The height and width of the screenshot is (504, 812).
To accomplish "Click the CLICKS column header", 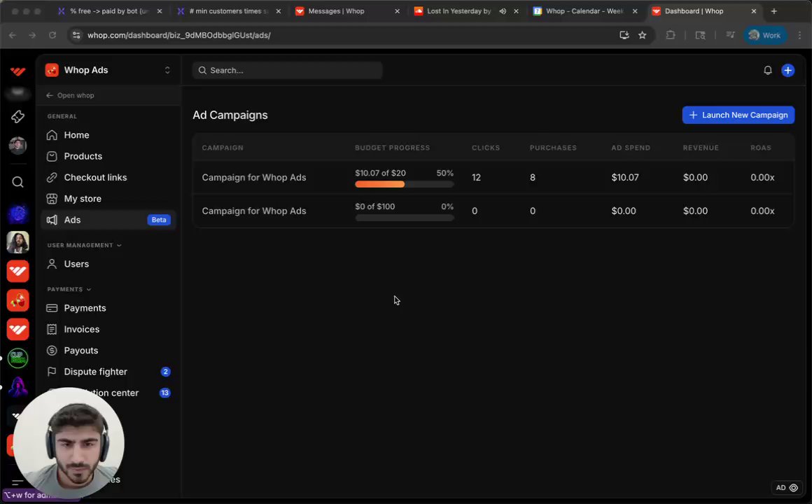I will [x=486, y=148].
